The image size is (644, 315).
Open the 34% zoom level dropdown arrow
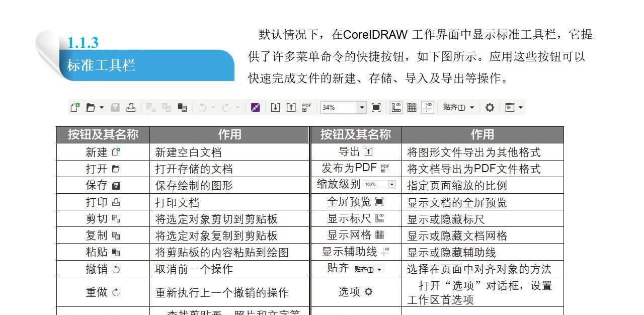point(362,107)
